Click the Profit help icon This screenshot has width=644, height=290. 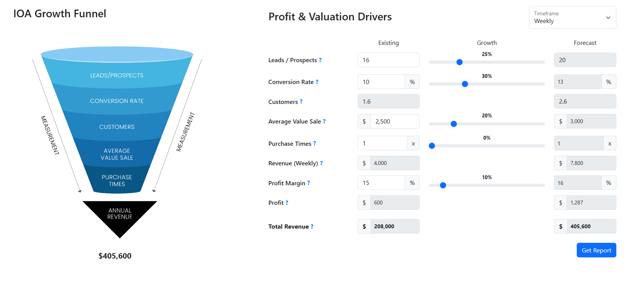(286, 203)
